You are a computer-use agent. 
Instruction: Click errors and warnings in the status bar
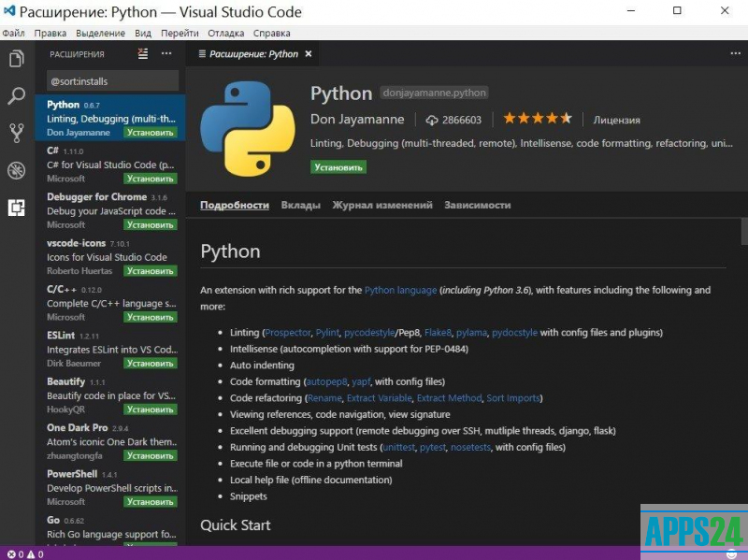[x=25, y=553]
